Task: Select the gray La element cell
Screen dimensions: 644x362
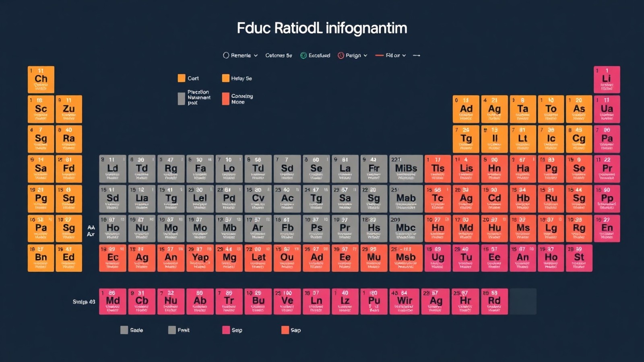Action: [345, 169]
